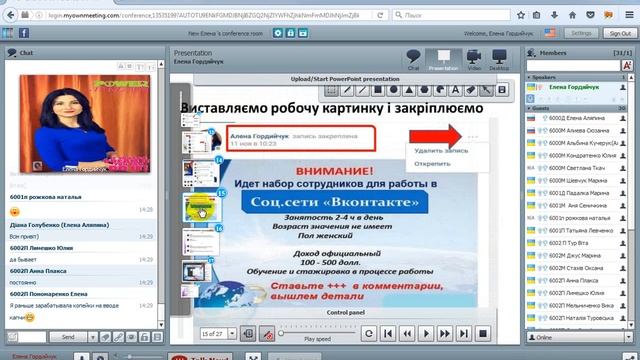Select the pencil drawing tool
The image size is (640, 360).
(x=347, y=90)
